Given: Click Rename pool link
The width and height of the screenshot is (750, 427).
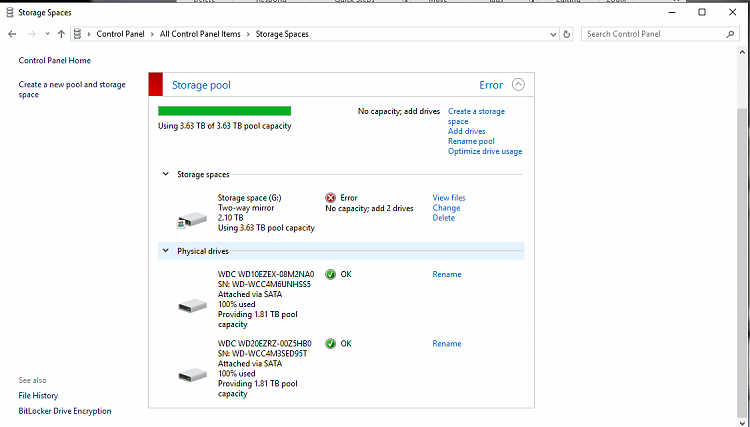Looking at the screenshot, I should point(471,141).
